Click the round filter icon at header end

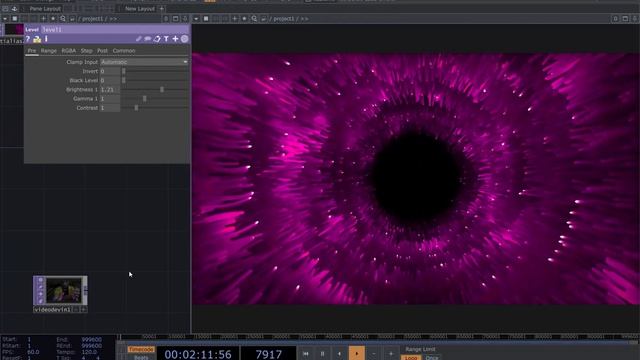(184, 39)
